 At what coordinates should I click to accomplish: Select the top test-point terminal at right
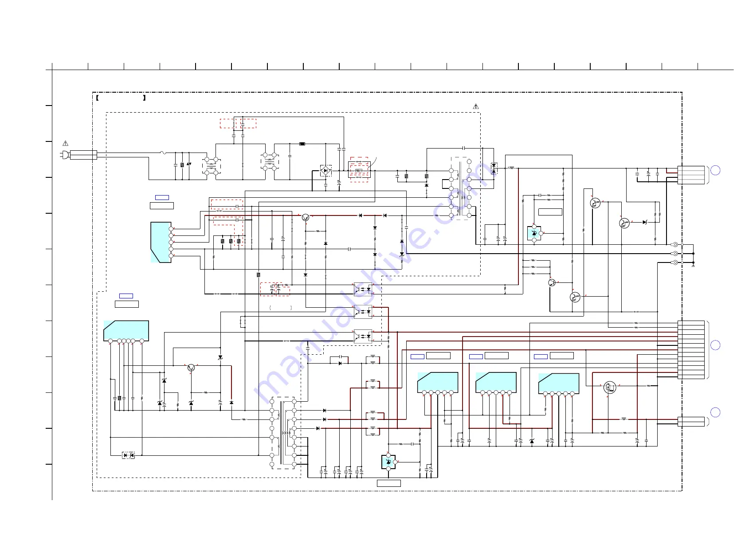click(x=675, y=244)
